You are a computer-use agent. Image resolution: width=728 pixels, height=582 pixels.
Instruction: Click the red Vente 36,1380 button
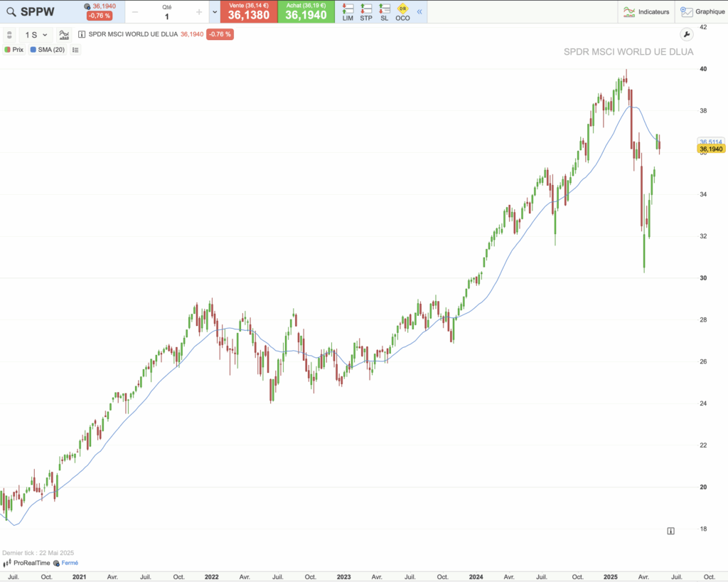(x=249, y=11)
